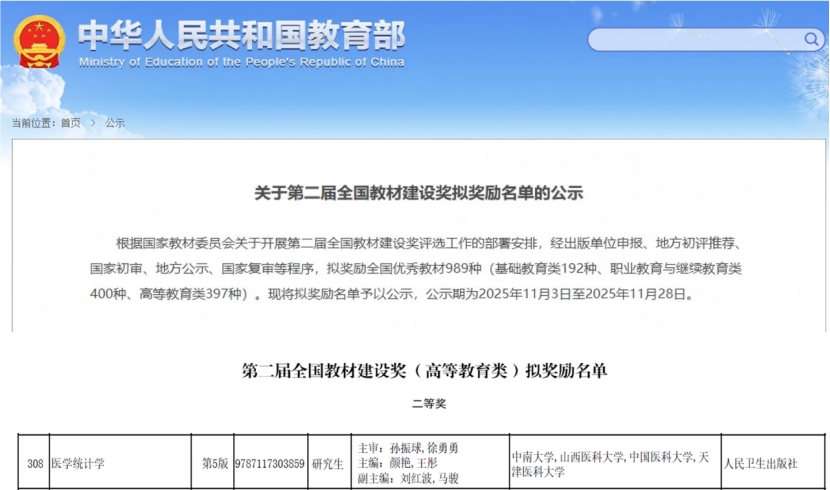
Task: Open the 首页 breadcrumb link
Action: click(70, 123)
